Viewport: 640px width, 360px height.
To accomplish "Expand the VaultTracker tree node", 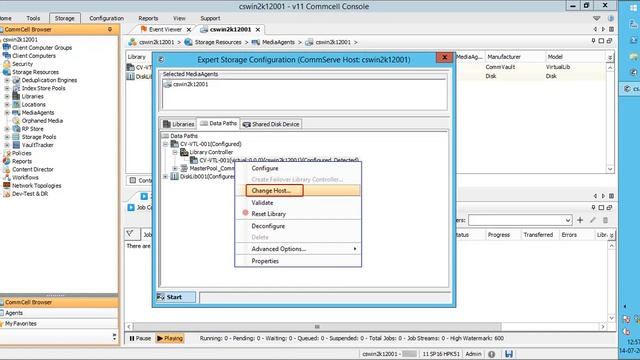I will (7, 145).
